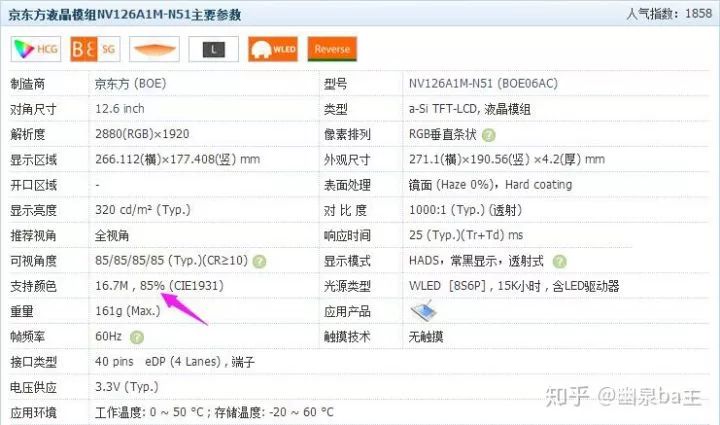720x425 pixels.
Task: Click the orange Reverse icon
Action: tap(332, 49)
